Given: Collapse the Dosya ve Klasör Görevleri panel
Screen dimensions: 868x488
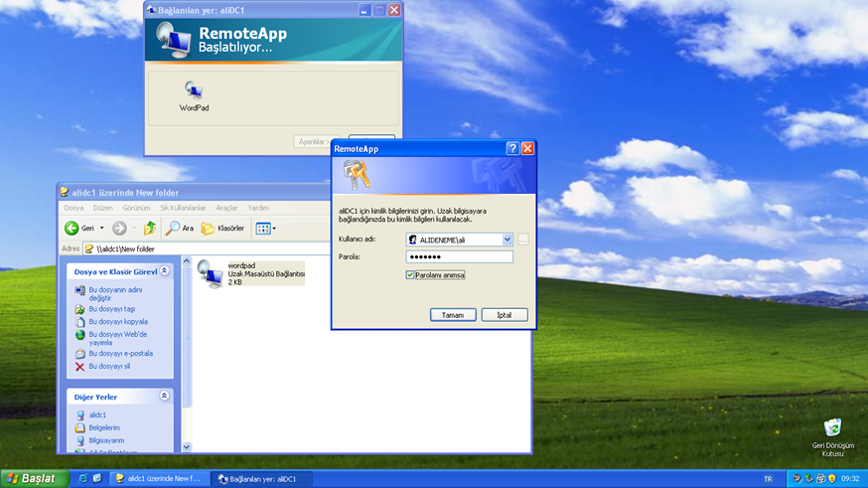Looking at the screenshot, I should pyautogui.click(x=165, y=271).
